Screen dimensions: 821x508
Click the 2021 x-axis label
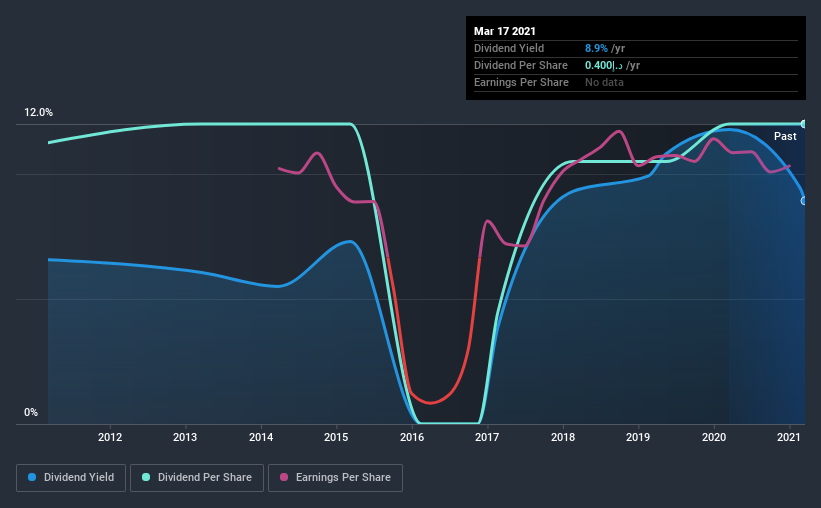pyautogui.click(x=789, y=437)
